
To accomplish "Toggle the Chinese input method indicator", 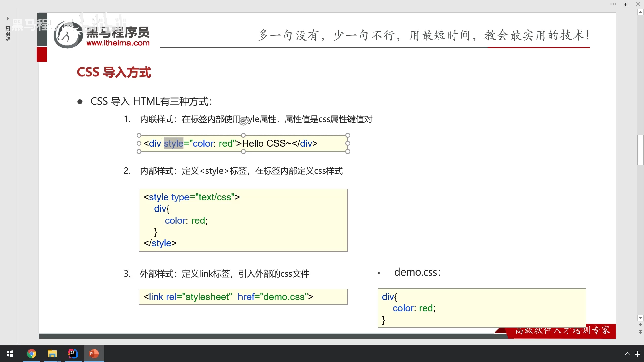I will click(x=637, y=354).
